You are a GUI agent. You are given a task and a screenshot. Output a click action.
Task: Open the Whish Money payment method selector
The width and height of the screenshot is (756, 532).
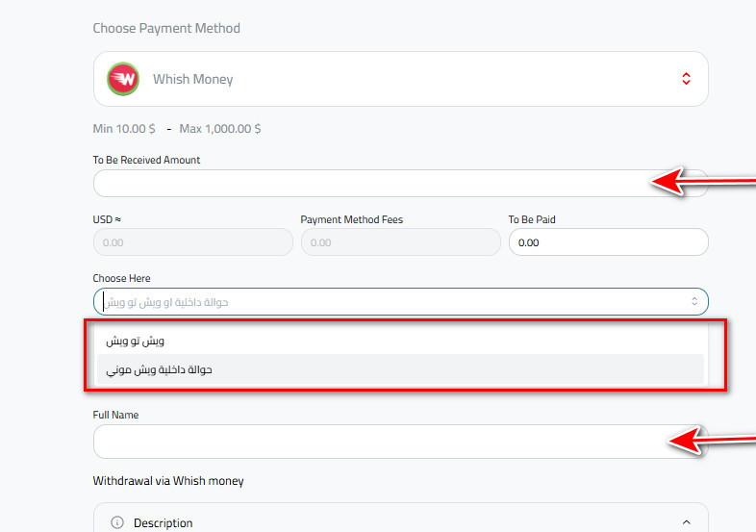click(x=401, y=79)
